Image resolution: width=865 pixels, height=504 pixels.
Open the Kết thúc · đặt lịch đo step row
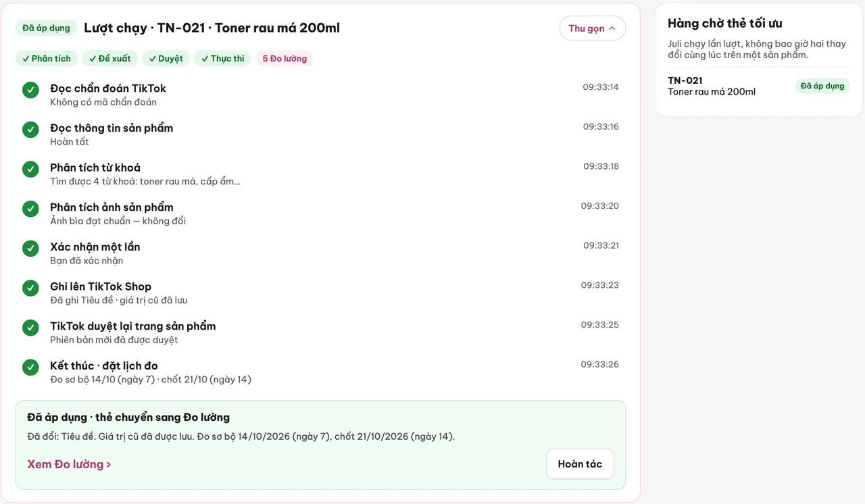tap(321, 372)
